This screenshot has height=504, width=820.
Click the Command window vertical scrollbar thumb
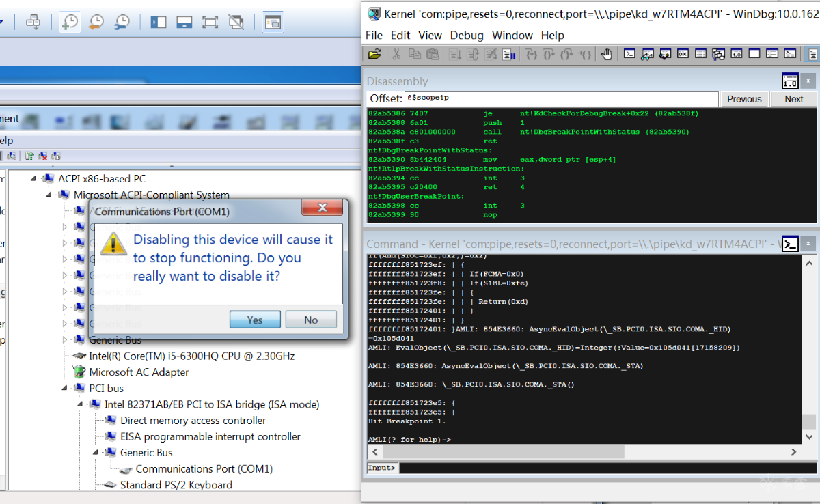coord(810,421)
